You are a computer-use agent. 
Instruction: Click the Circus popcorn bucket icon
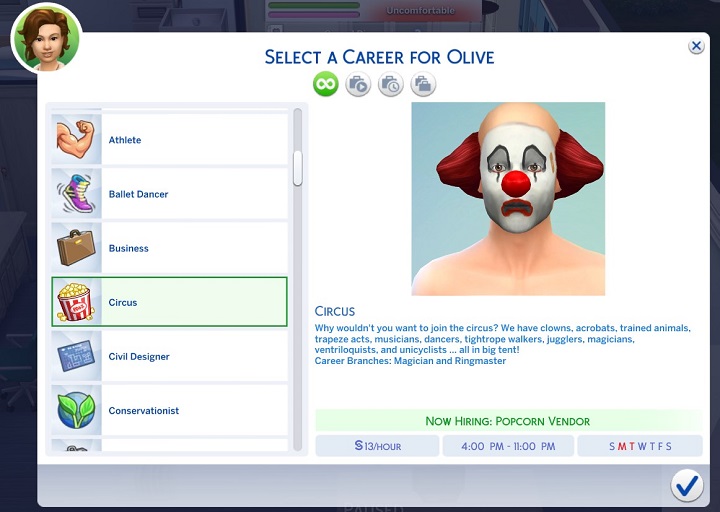click(x=76, y=302)
